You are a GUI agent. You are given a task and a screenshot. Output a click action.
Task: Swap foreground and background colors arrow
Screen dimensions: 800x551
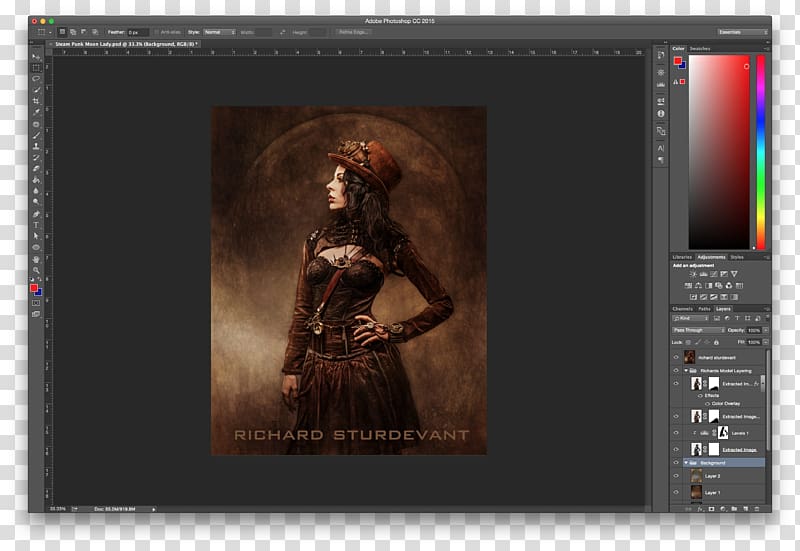tap(40, 280)
